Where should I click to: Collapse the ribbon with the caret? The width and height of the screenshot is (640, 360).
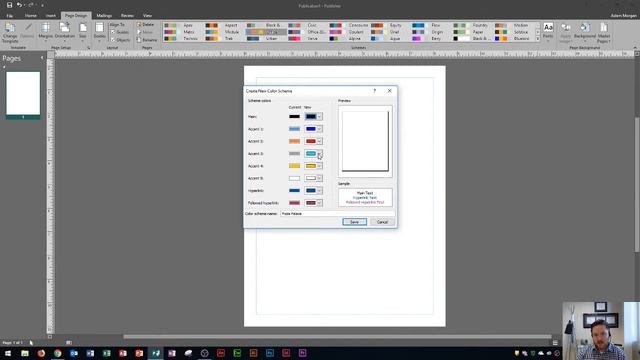tap(635, 48)
